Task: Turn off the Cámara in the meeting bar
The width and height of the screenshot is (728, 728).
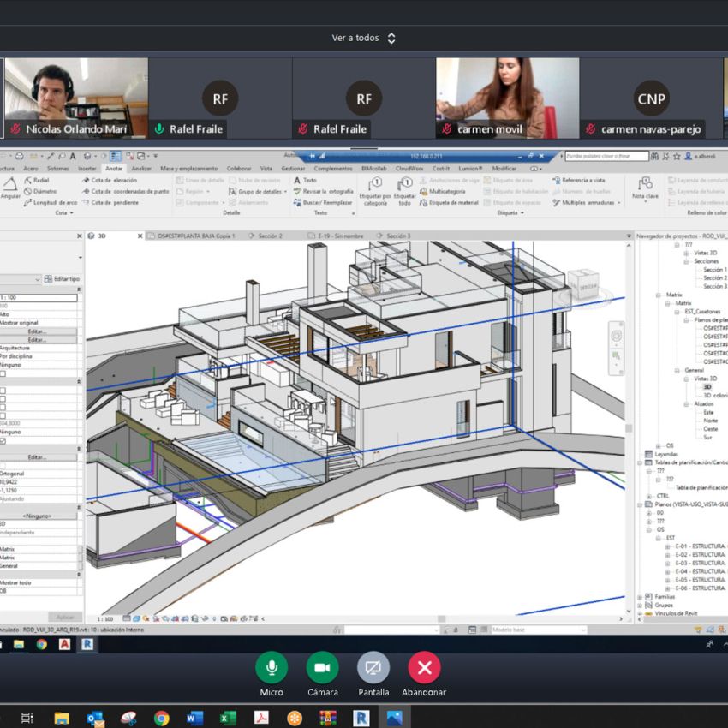Action: click(x=323, y=670)
